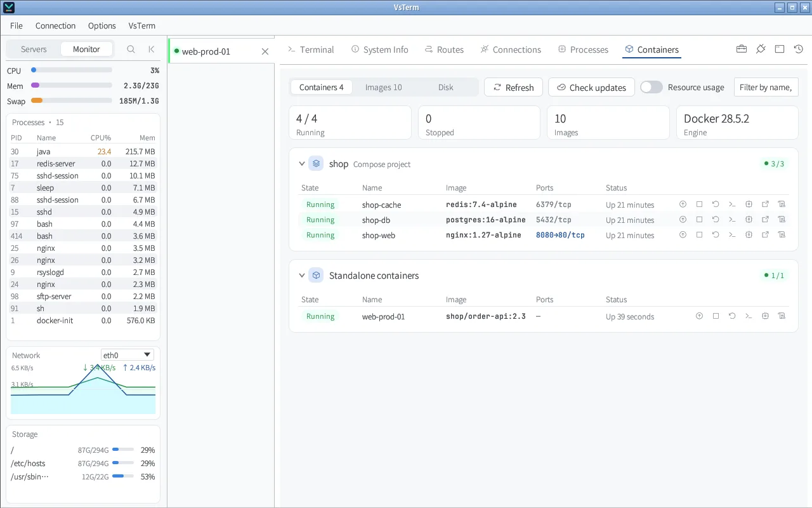Open the history clock icon in the top toolbar
Image resolution: width=812 pixels, height=508 pixels.
pyautogui.click(x=799, y=50)
